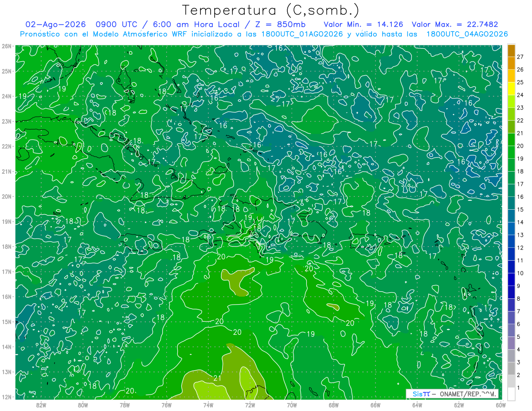Click the bright yellow segment of the color bar
This screenshot has height=411, width=532.
coord(512,89)
